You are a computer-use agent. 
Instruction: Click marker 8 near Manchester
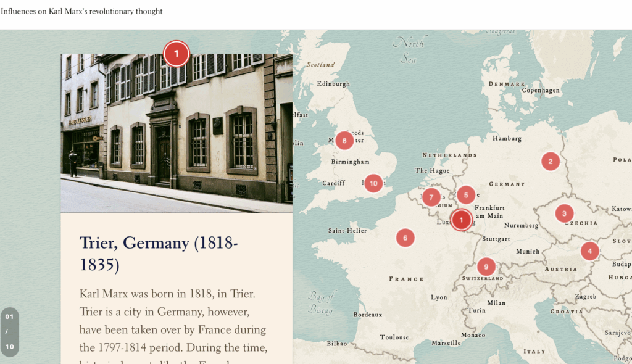[x=344, y=140]
